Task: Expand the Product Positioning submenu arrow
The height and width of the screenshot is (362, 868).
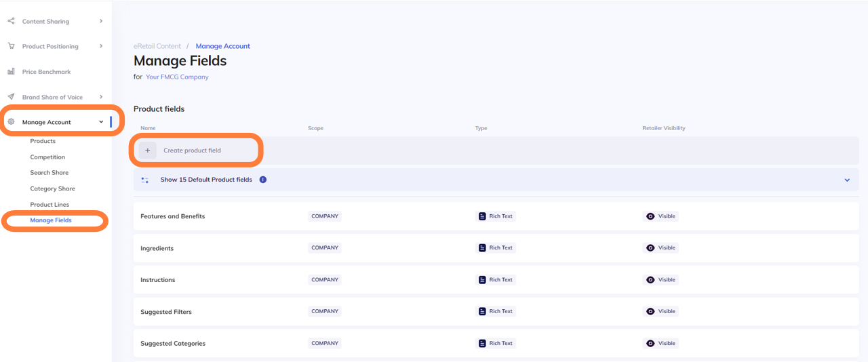Action: point(101,46)
